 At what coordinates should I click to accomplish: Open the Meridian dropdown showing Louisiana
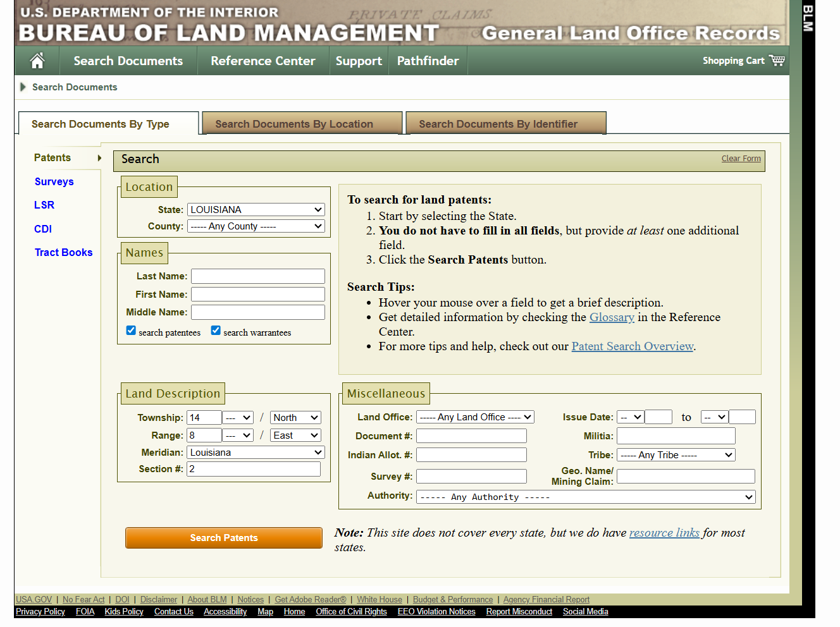coord(256,453)
